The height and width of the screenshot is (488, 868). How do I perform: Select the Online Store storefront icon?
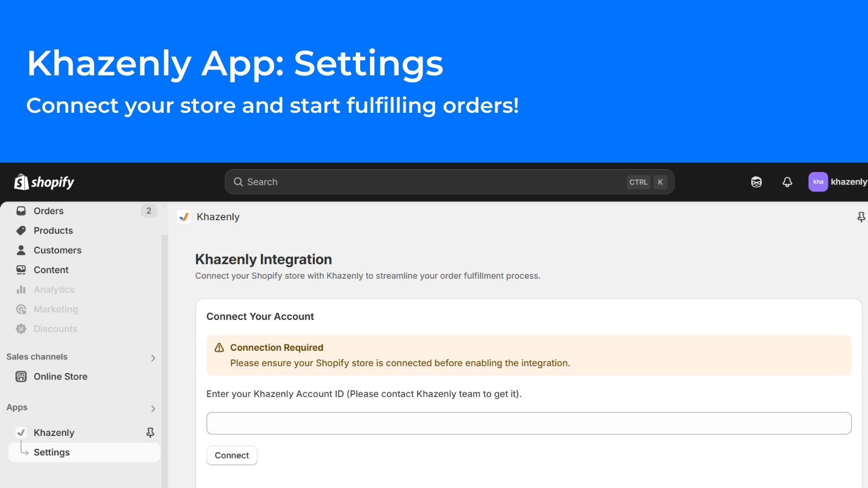pos(21,376)
